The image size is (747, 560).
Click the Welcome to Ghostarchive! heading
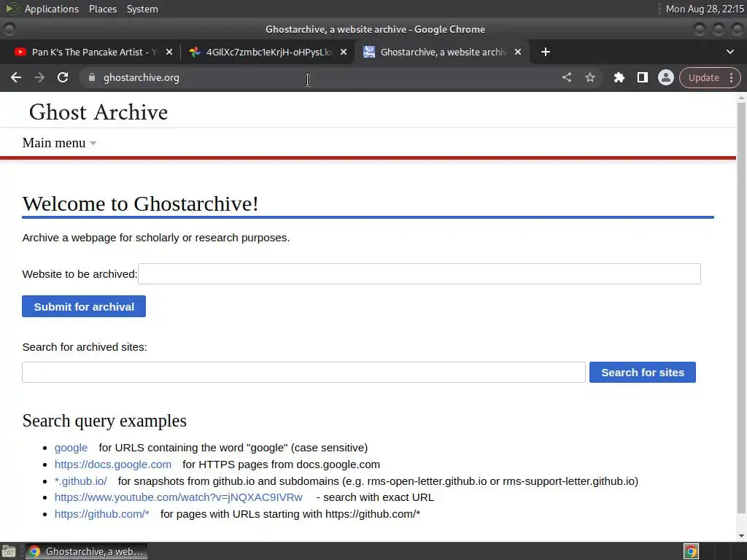click(140, 204)
